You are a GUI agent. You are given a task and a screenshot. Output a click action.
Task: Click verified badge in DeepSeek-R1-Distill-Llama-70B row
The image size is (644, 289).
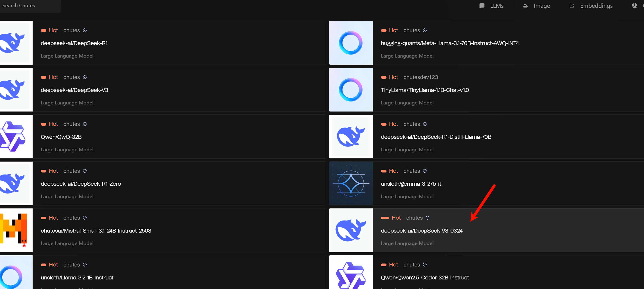pos(425,124)
